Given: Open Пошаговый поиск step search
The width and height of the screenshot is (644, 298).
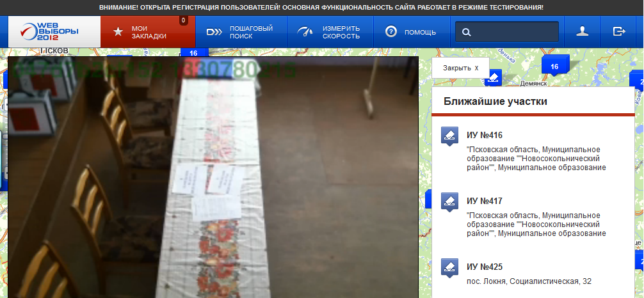Looking at the screenshot, I should click(241, 32).
